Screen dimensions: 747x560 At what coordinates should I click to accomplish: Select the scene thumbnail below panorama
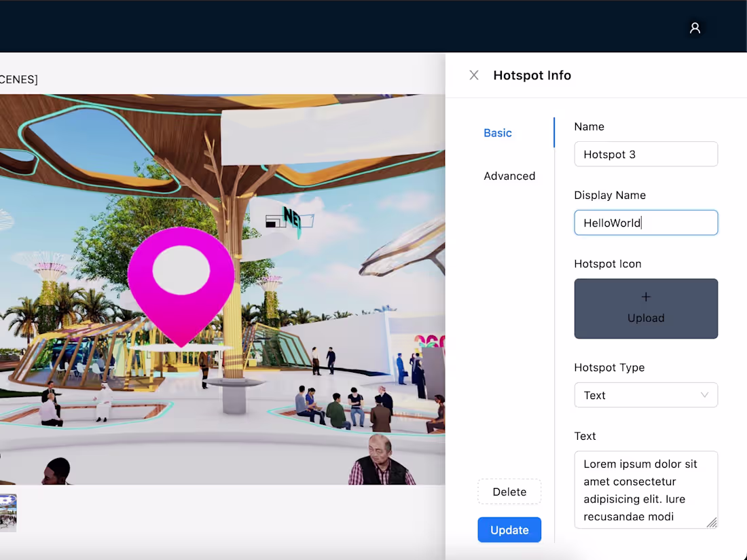(8, 513)
